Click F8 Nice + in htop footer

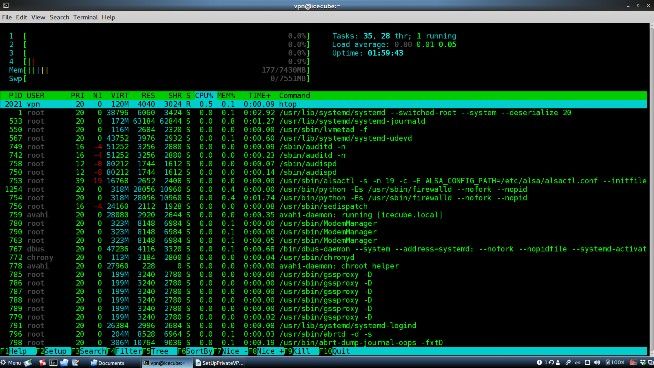pos(268,351)
